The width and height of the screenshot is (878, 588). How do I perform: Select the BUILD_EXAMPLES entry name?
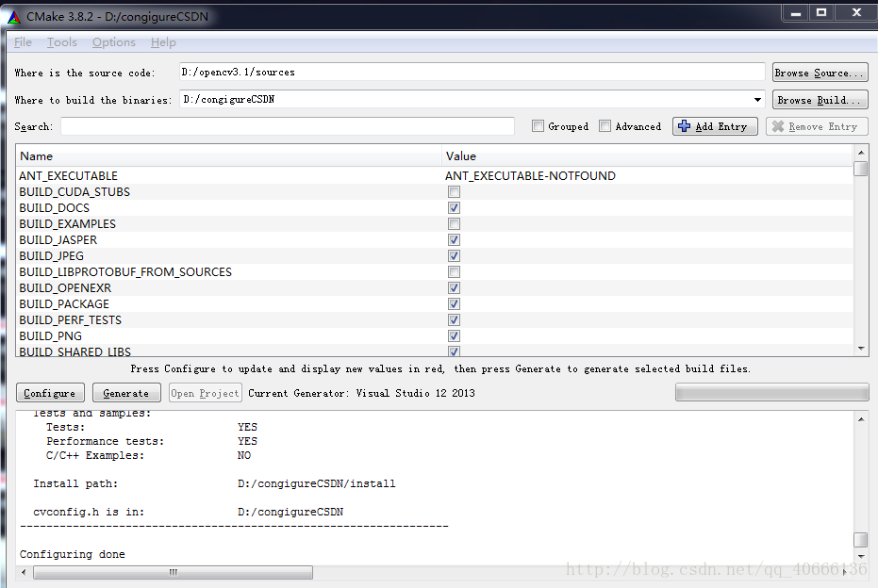[67, 223]
